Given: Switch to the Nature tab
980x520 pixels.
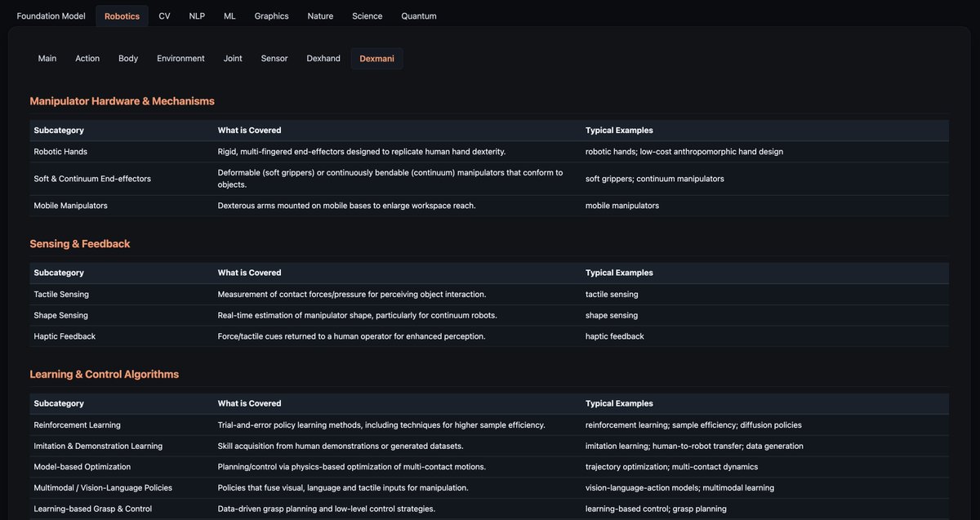Looking at the screenshot, I should click(x=320, y=16).
